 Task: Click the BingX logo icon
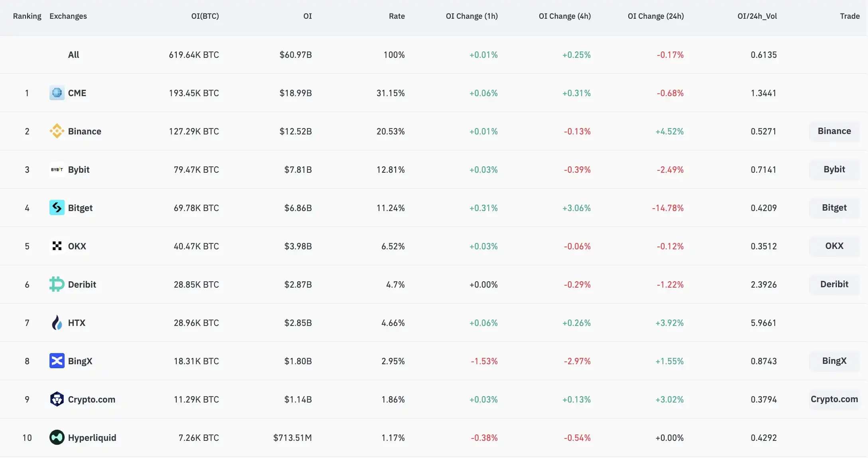[x=57, y=361]
